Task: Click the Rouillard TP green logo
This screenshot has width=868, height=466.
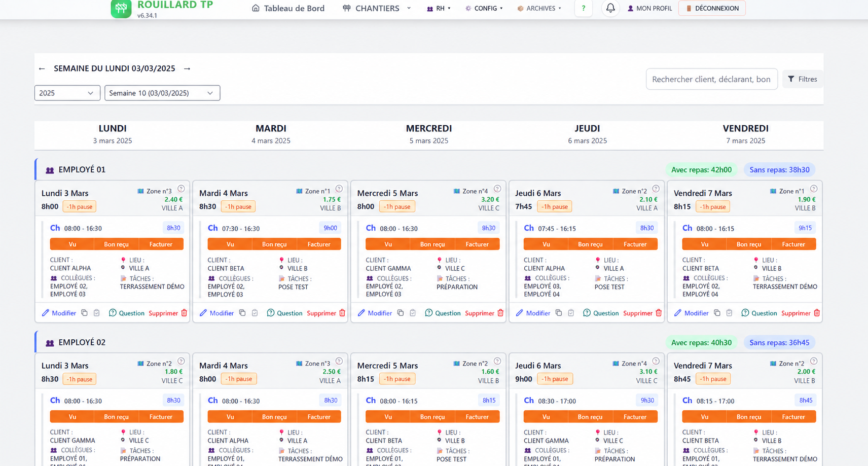Action: (x=121, y=9)
